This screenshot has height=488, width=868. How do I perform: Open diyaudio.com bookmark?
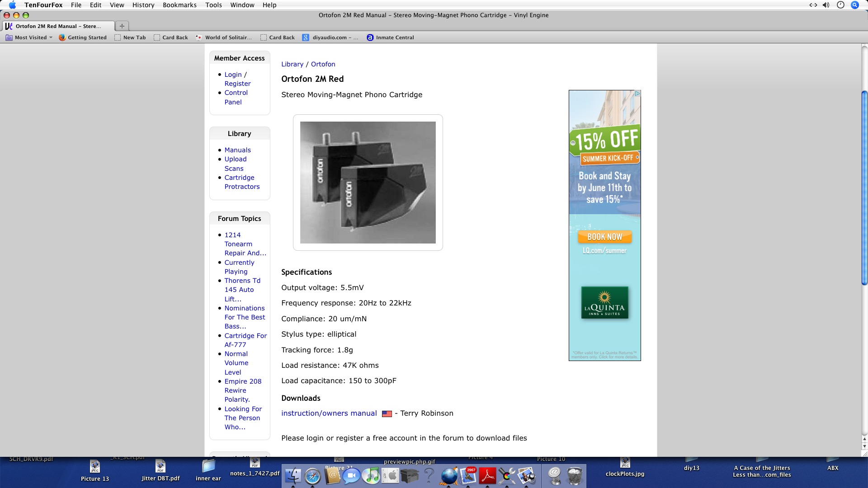click(330, 38)
